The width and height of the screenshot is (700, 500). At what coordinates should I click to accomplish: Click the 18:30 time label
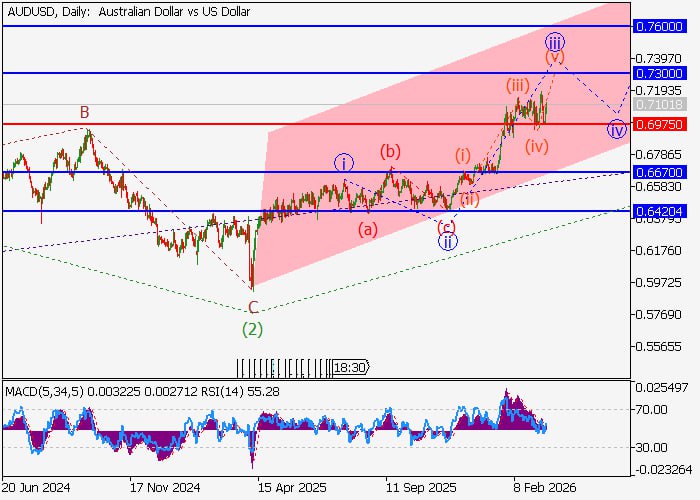tap(349, 367)
